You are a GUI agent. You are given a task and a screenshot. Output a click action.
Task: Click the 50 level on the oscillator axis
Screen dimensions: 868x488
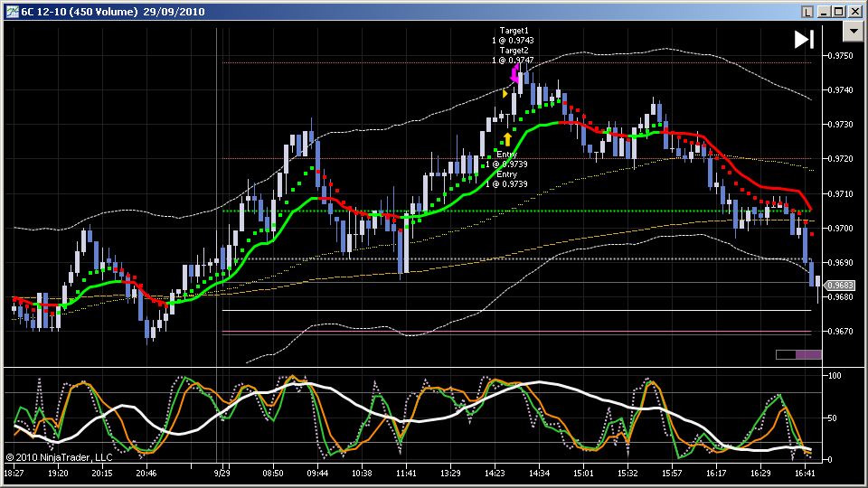tap(832, 418)
